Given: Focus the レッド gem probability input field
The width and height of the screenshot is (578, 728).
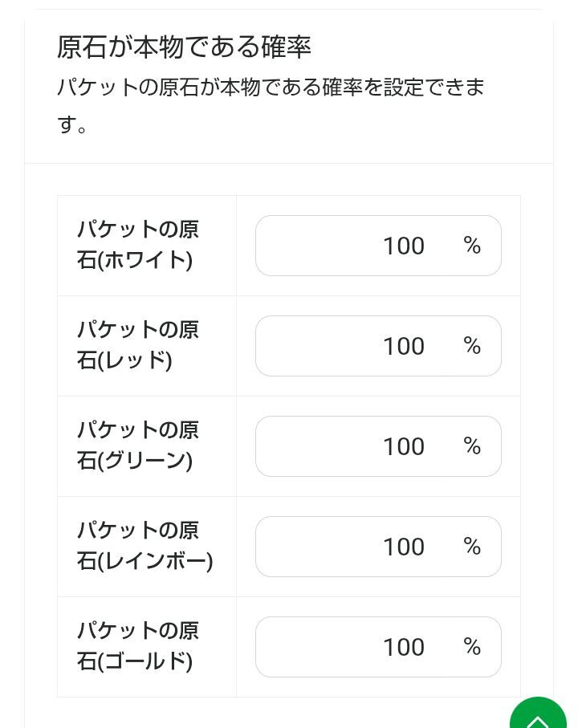Looking at the screenshot, I should (353, 346).
